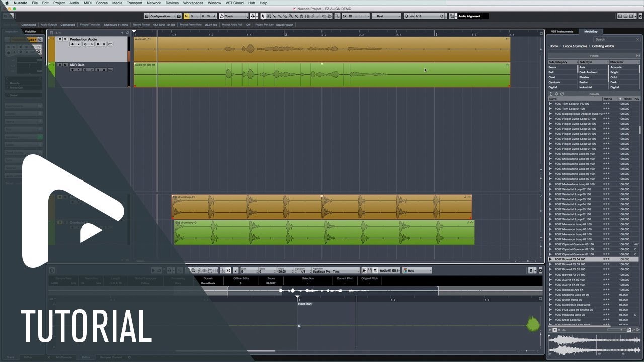Mute the ADR Dub track
Screen dimensions: 644x362
tap(59, 65)
